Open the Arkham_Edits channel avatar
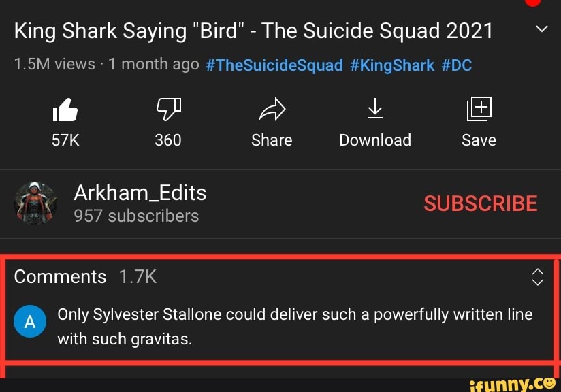Screen dimensions: 561x392 click(x=35, y=203)
